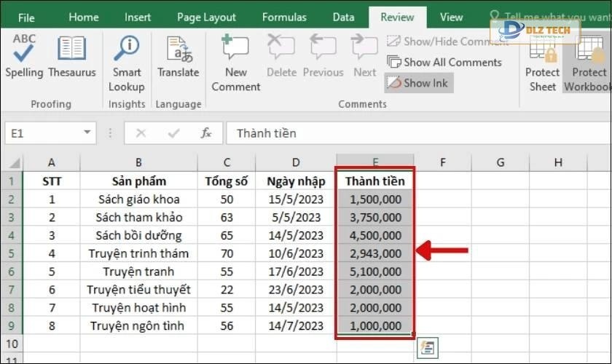Select column C header

pyautogui.click(x=227, y=162)
